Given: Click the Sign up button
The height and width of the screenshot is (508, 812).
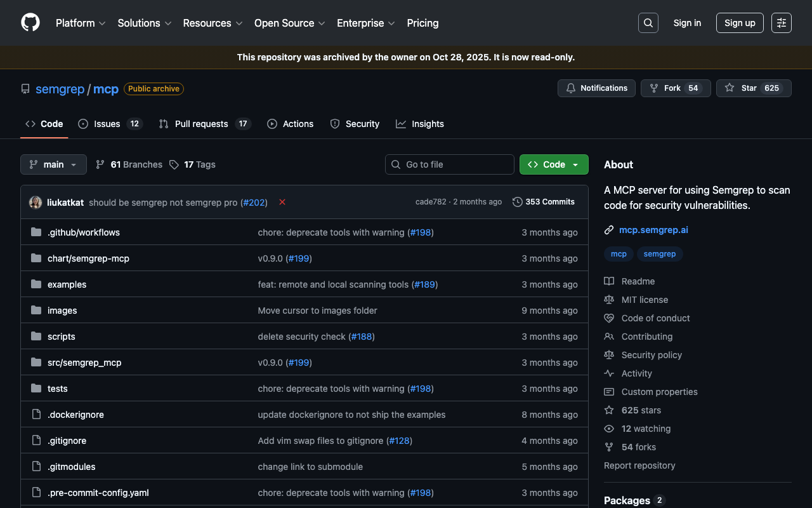Looking at the screenshot, I should tap(740, 23).
